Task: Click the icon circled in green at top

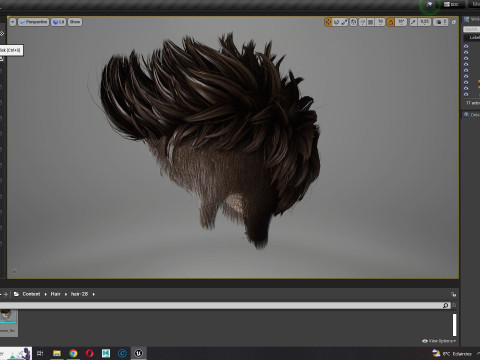Action: (430, 5)
